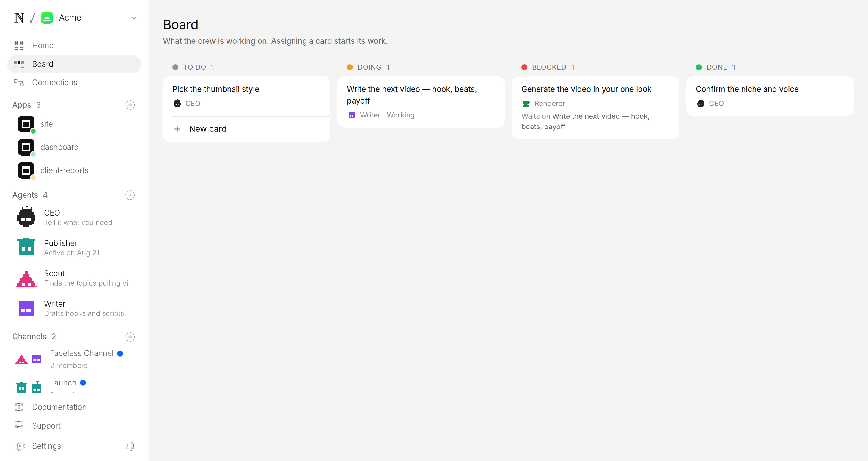Open the Publisher agent avatar
Image resolution: width=868 pixels, height=461 pixels.
click(26, 247)
